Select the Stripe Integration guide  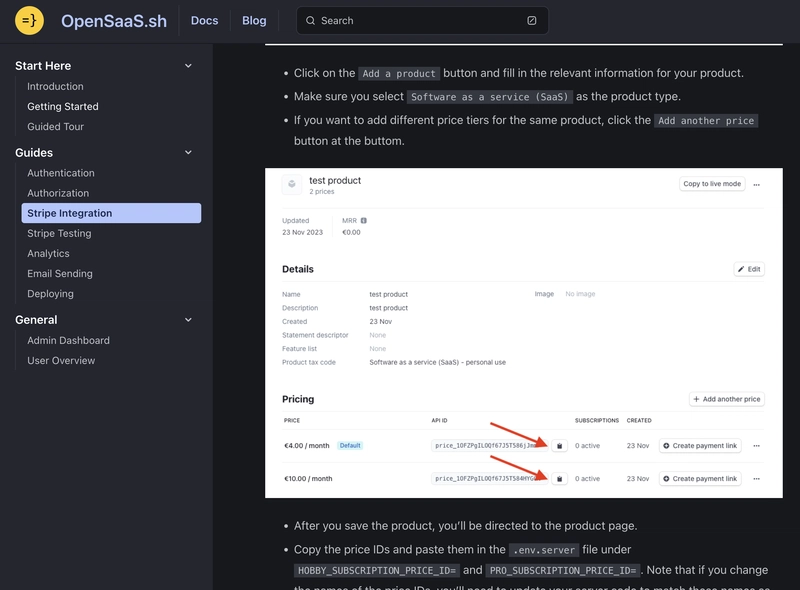(111, 213)
